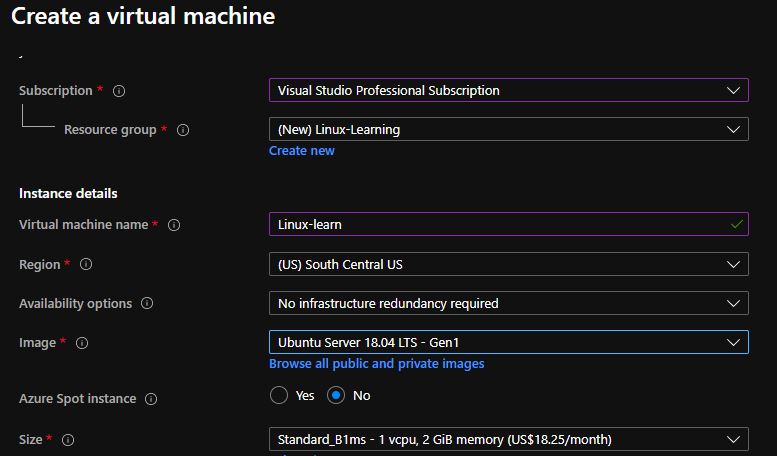The image size is (777, 456).
Task: Click the Availability options label
Action: coord(75,303)
